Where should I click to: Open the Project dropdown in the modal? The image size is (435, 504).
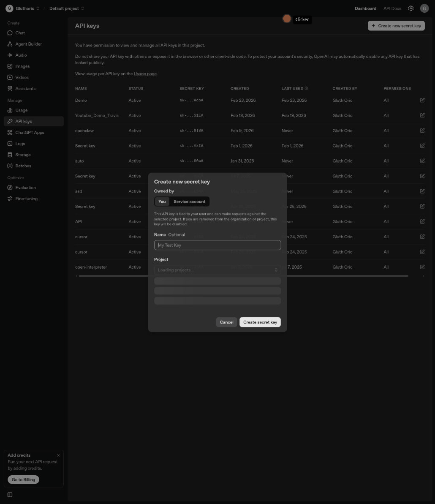point(217,270)
